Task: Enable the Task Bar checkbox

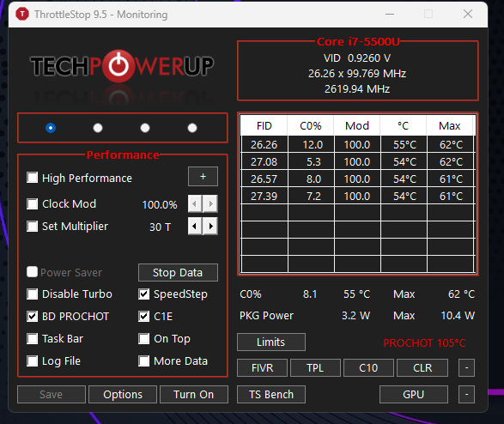Action: tap(32, 338)
